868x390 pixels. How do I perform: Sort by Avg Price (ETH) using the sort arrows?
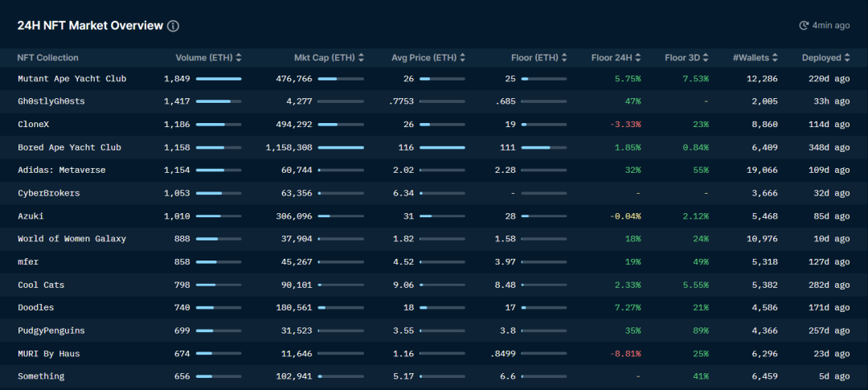tap(462, 58)
